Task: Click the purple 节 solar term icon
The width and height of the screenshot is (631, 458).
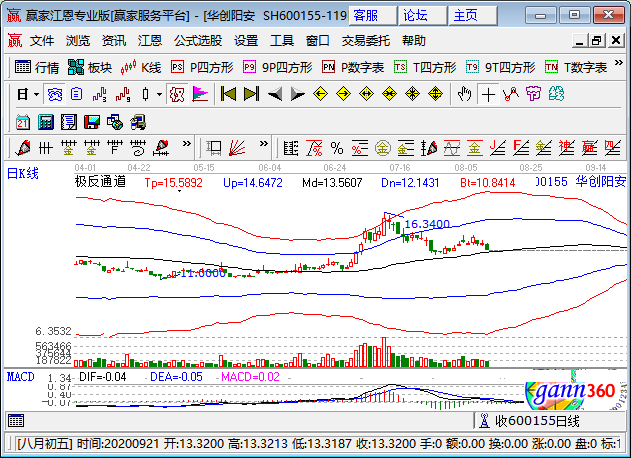Action: tap(534, 95)
